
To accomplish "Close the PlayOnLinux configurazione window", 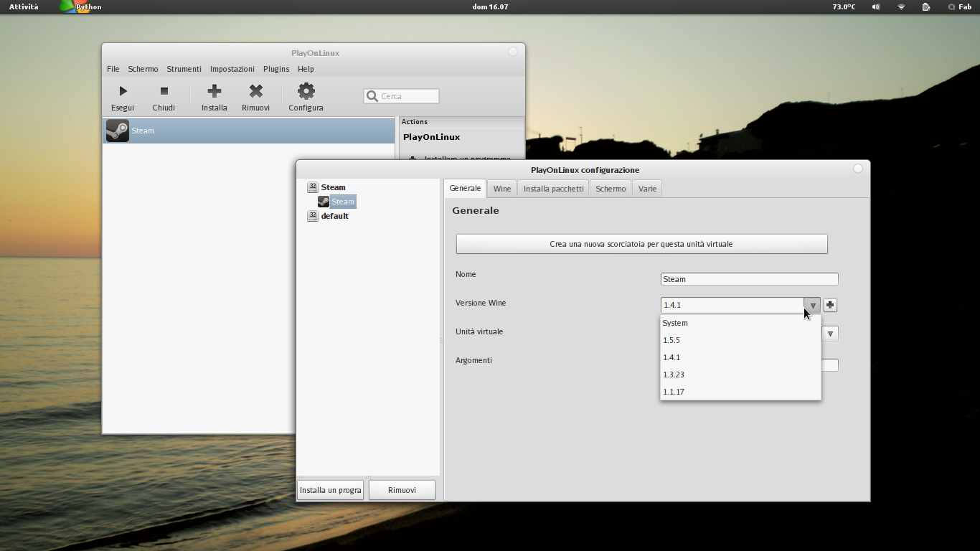I will pyautogui.click(x=858, y=169).
